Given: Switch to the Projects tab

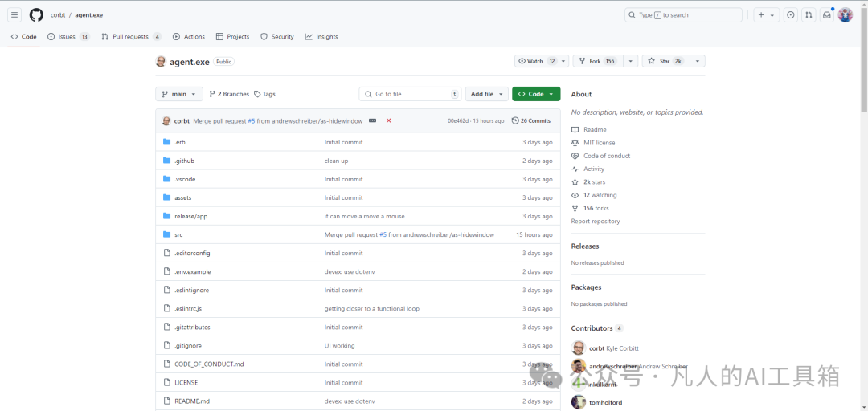Looking at the screenshot, I should pos(232,36).
